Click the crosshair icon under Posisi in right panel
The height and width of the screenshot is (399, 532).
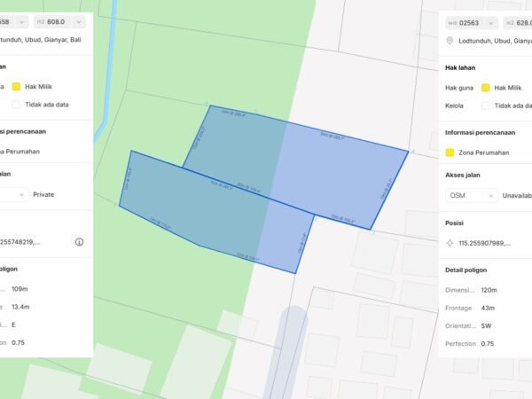point(450,242)
